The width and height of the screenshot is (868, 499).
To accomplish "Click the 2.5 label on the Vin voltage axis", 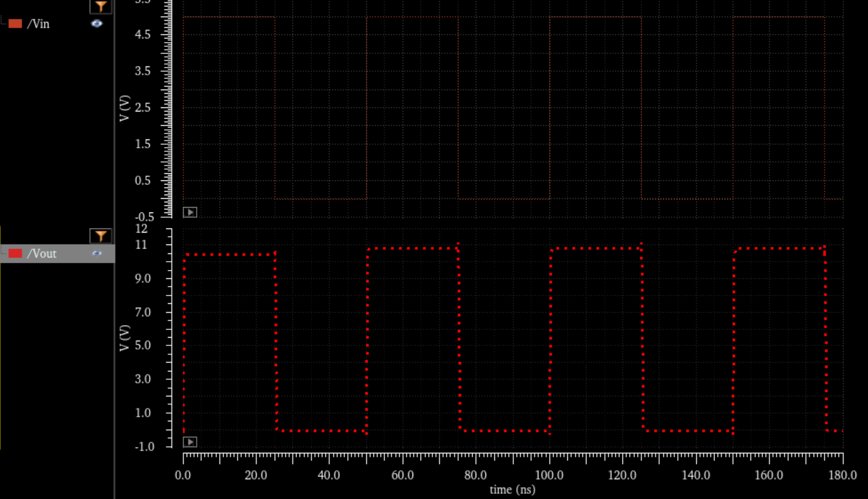I will pyautogui.click(x=143, y=107).
